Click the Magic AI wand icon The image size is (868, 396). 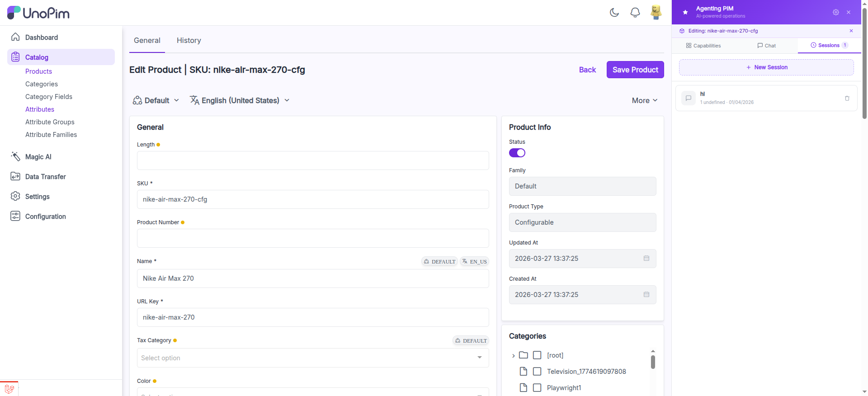tap(15, 156)
